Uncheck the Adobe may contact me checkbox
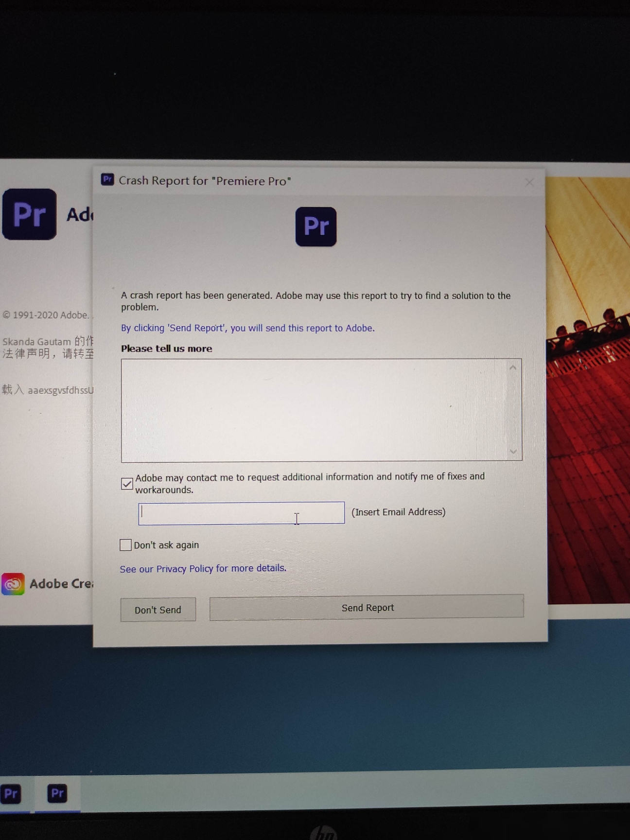Viewport: 630px width, 840px height. tap(127, 484)
